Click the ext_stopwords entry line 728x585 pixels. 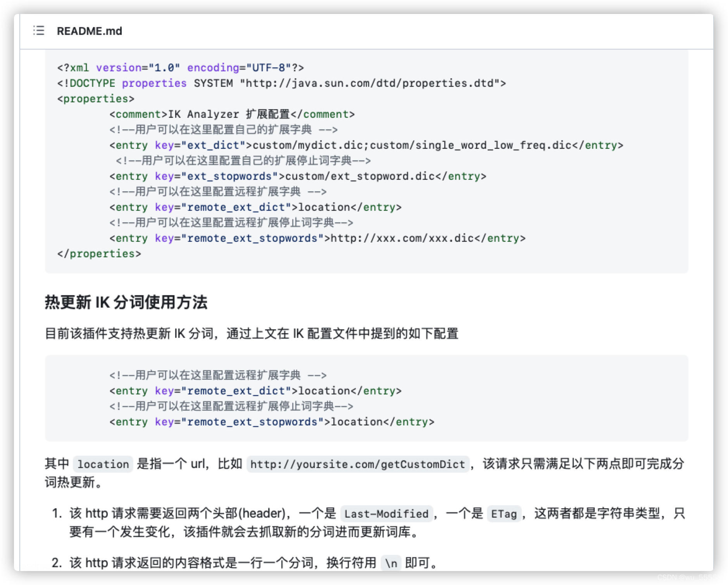coord(298,176)
